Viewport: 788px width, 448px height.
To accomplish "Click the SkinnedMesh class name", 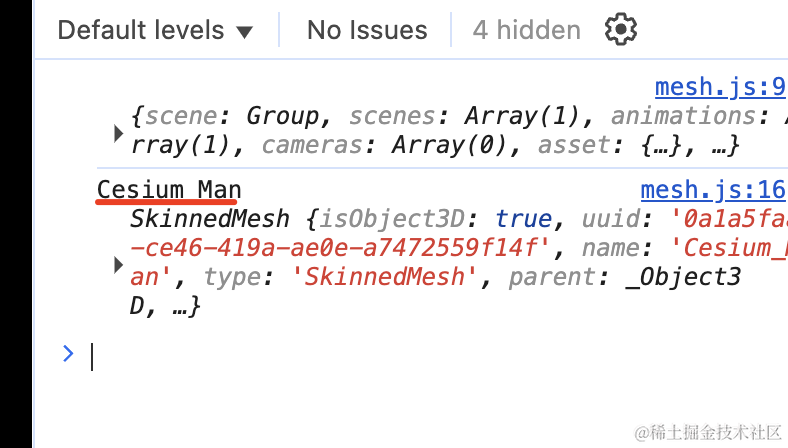I will click(x=210, y=219).
